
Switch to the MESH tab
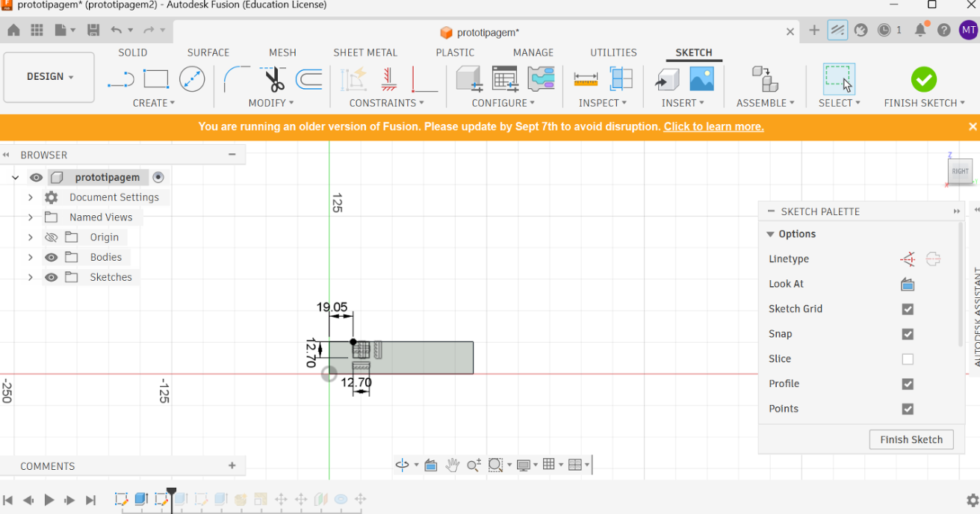(x=282, y=52)
